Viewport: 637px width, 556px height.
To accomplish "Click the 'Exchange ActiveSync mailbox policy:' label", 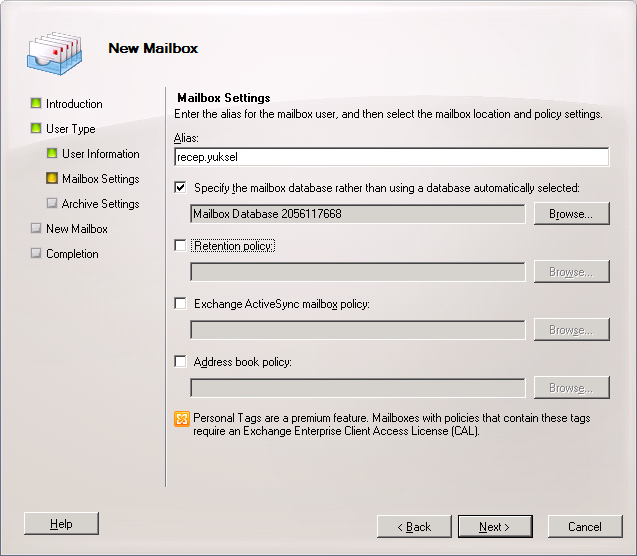I will [x=282, y=304].
